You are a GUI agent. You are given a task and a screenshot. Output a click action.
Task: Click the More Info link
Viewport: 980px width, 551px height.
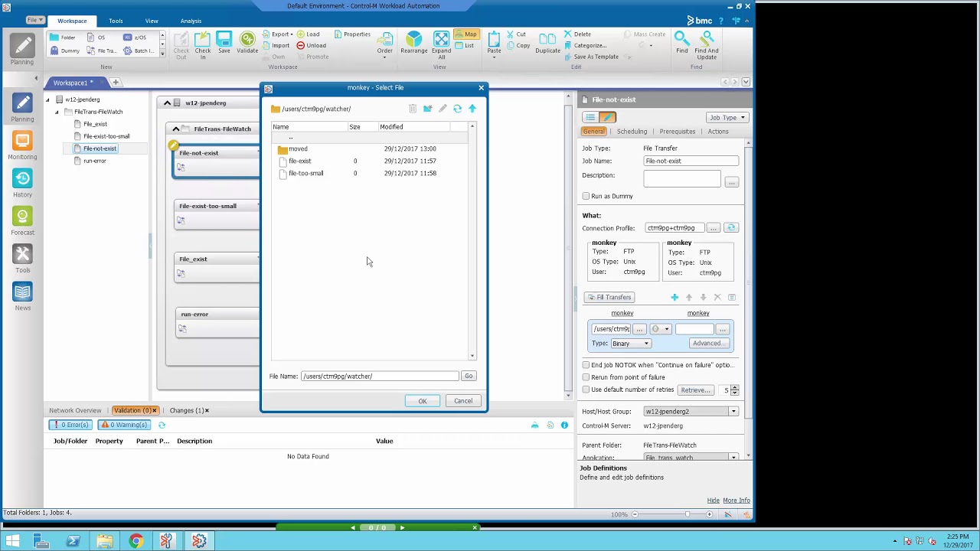pos(737,500)
